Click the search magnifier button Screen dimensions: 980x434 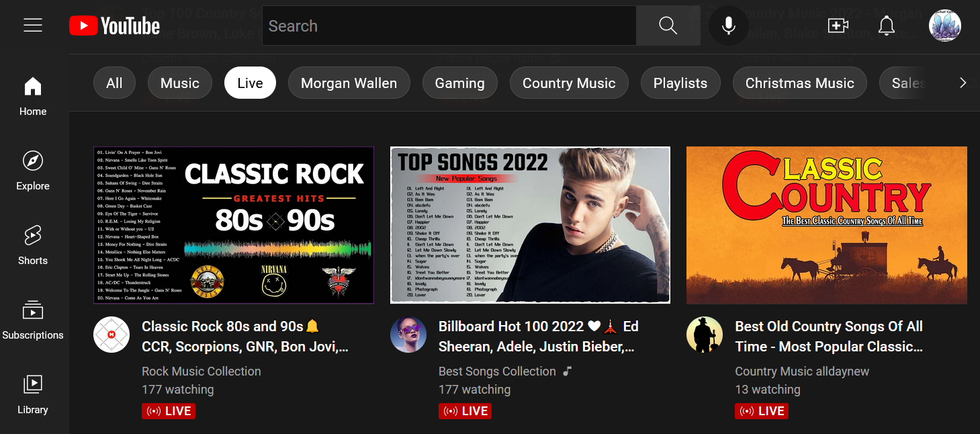pyautogui.click(x=668, y=26)
